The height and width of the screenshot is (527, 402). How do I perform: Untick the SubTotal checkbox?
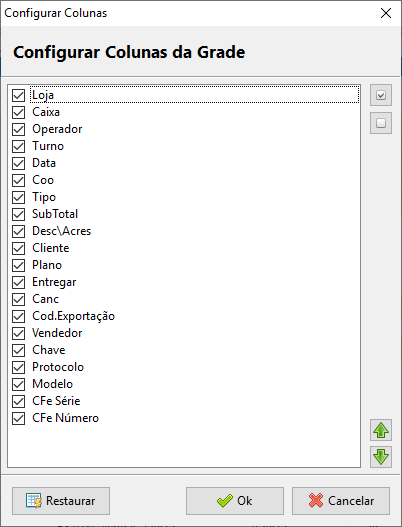tap(18, 214)
